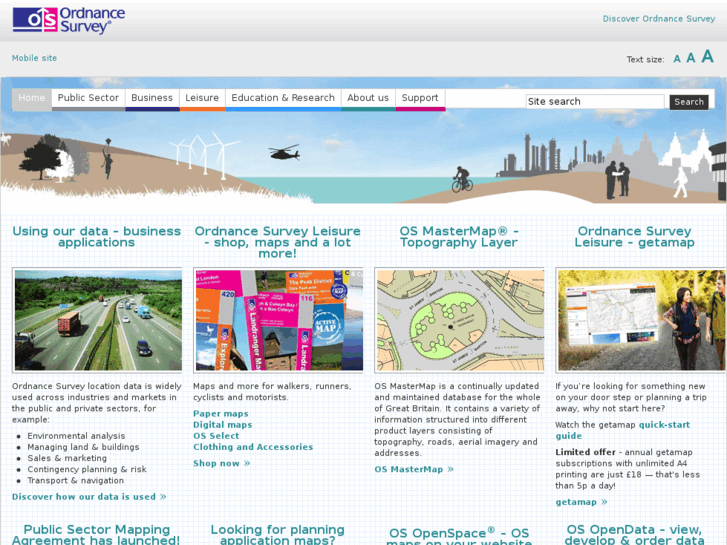Open 'OS OpenSpace' heading link

click(459, 536)
